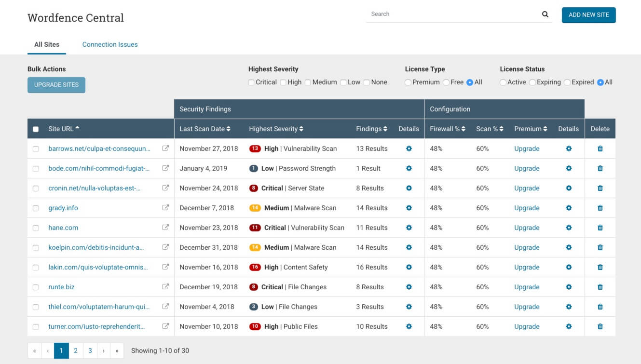Viewport: 641px width, 364px height.
Task: Select Active license status radio
Action: 503,82
